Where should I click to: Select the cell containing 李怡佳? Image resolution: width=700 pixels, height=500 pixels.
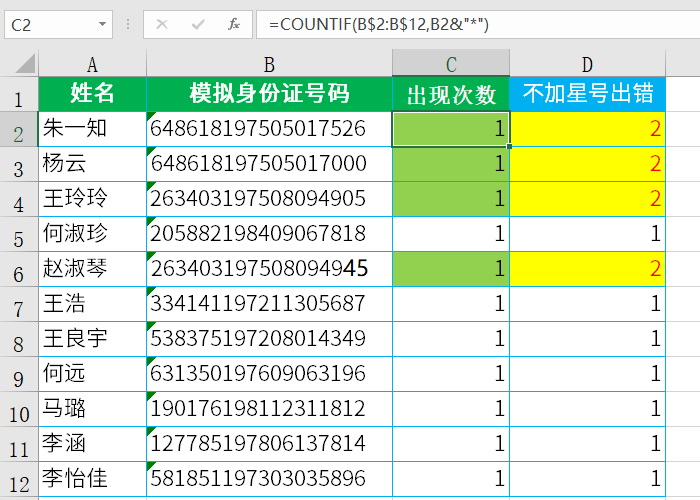92,479
